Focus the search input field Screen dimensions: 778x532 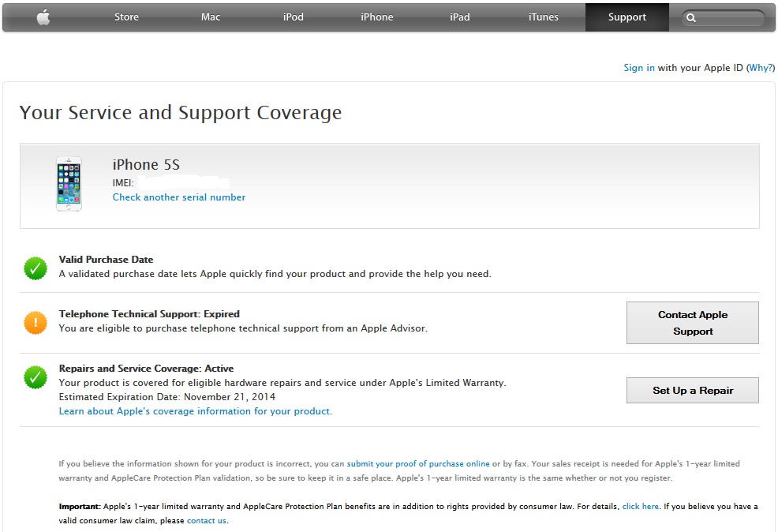723,18
